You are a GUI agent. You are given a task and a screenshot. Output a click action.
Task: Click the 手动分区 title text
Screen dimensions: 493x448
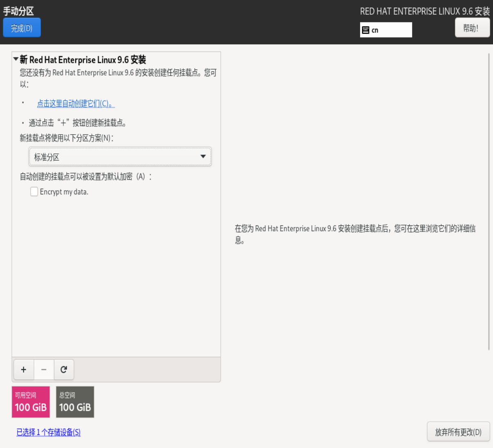18,11
